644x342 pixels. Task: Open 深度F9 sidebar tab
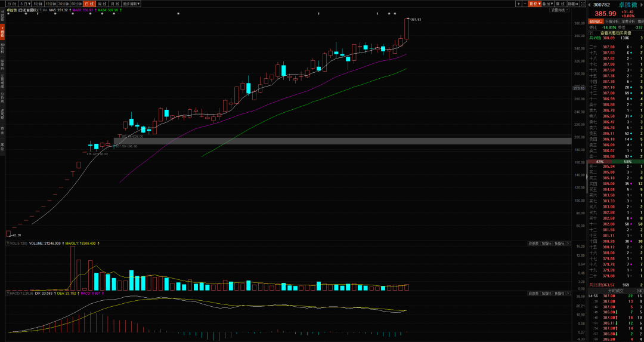click(2, 66)
